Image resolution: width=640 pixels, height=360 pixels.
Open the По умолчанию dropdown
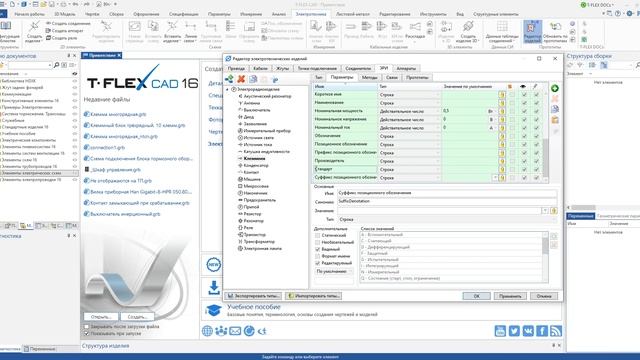pos(333,271)
